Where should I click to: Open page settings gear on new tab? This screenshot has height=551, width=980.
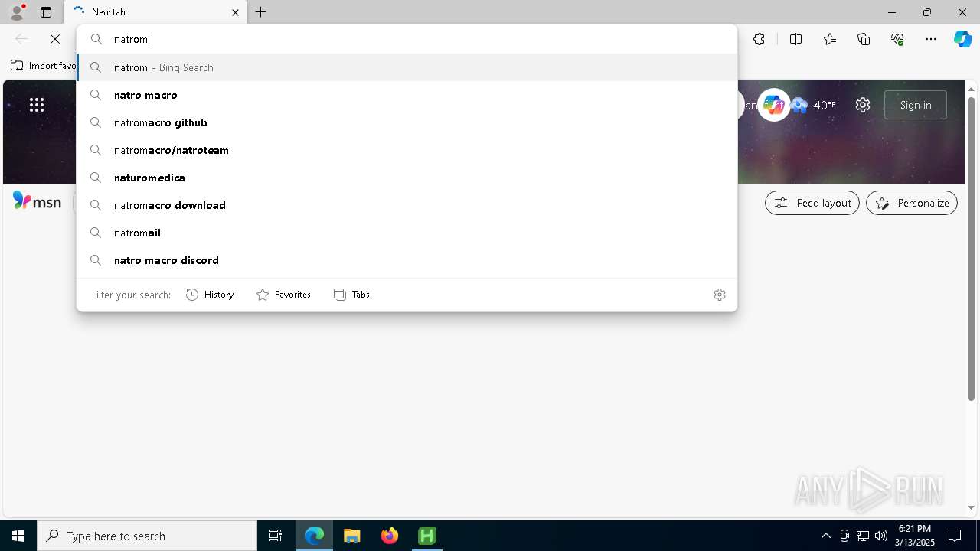point(863,105)
